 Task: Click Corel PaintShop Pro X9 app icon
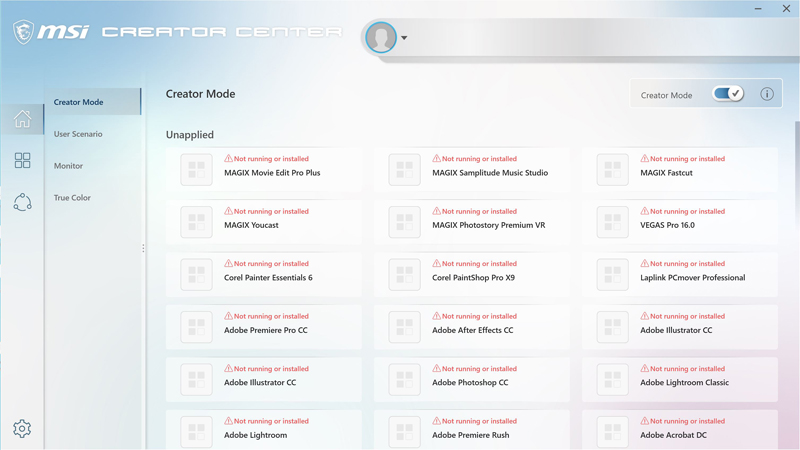[x=405, y=274]
